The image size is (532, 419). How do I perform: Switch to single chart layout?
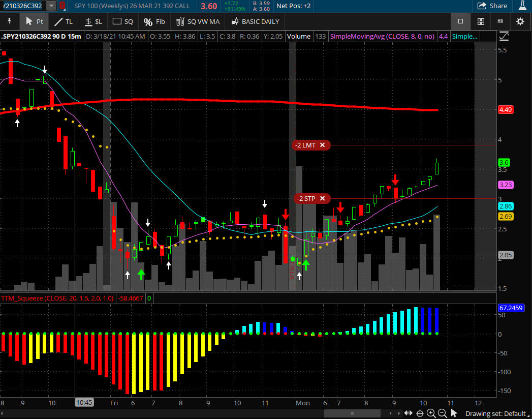point(460,21)
